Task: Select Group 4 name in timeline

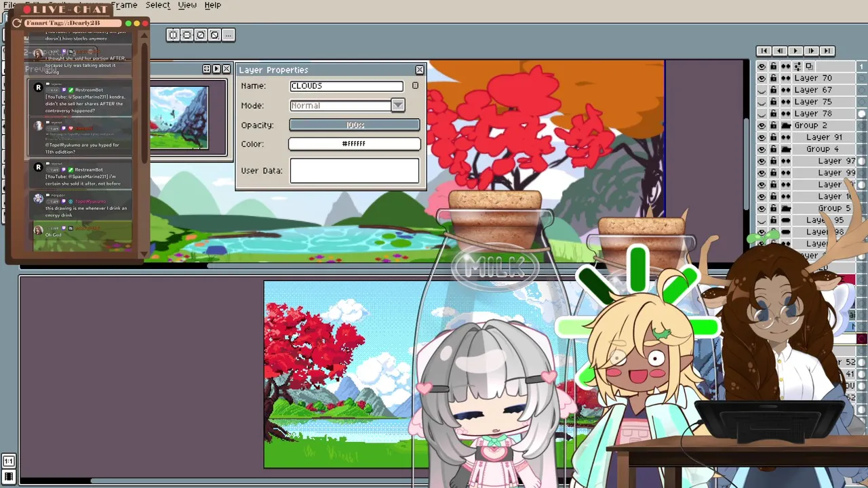Action: click(x=823, y=149)
